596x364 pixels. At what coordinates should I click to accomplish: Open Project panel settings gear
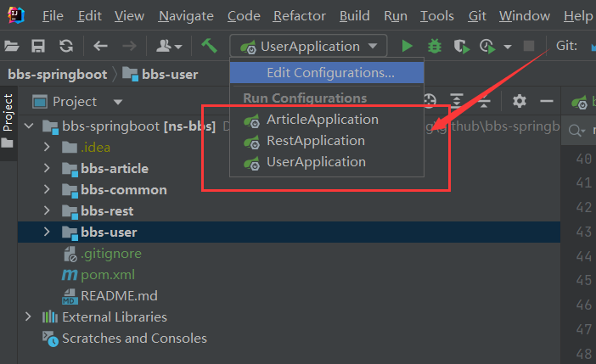(x=520, y=101)
